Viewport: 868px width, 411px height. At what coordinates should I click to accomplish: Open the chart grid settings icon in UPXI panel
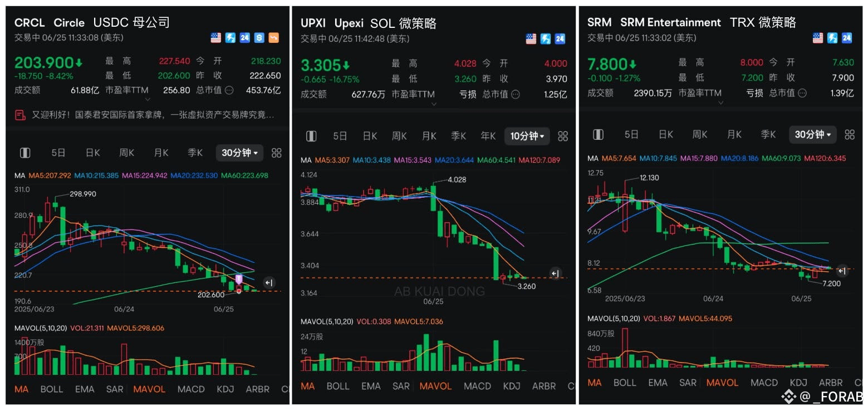pyautogui.click(x=563, y=136)
